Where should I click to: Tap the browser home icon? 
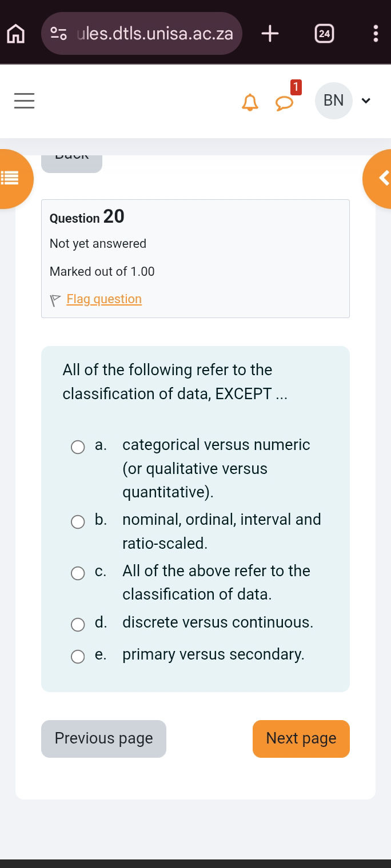click(15, 34)
